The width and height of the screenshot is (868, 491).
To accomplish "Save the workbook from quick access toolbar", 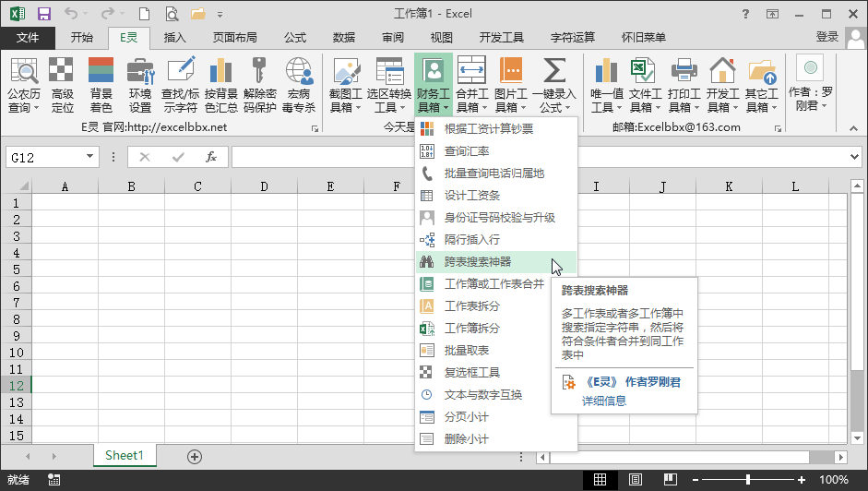I will coord(43,14).
